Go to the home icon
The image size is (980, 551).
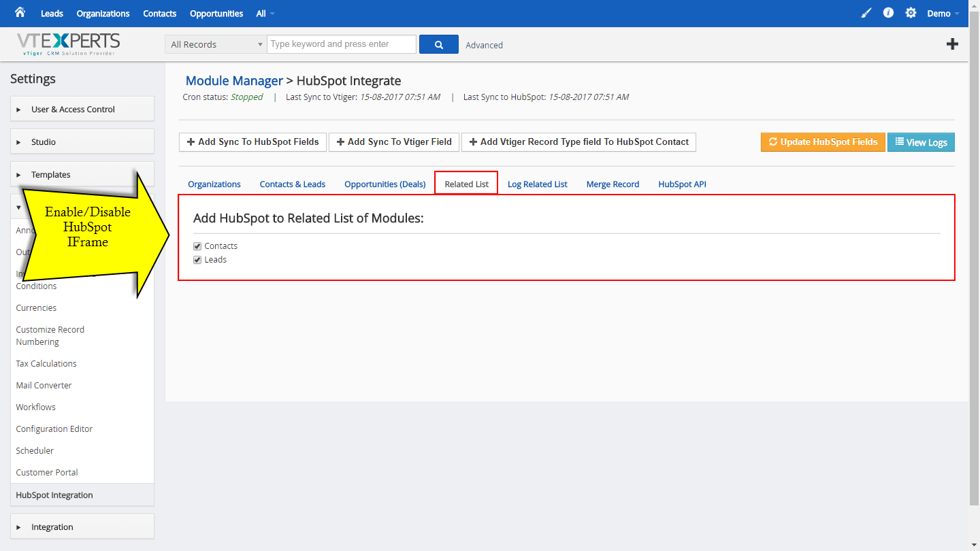tap(20, 12)
